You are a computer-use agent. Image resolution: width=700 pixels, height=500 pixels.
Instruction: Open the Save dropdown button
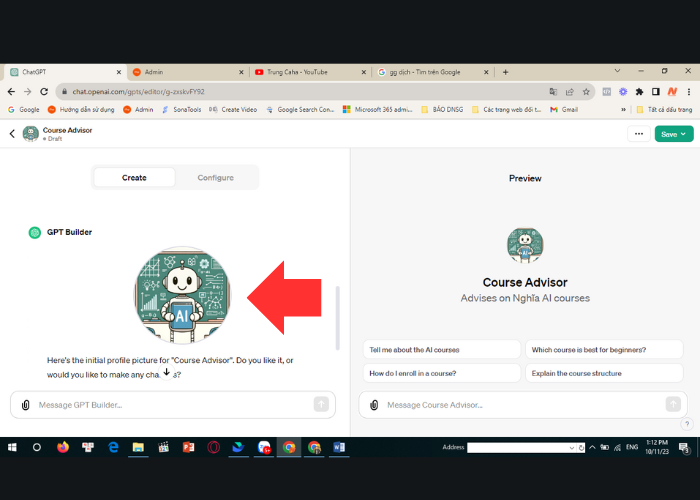[673, 133]
